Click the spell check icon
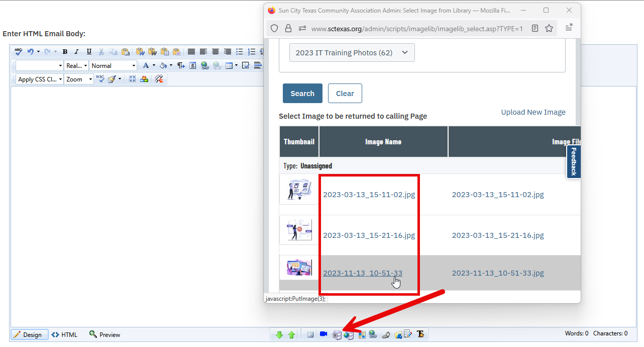 [x=19, y=52]
